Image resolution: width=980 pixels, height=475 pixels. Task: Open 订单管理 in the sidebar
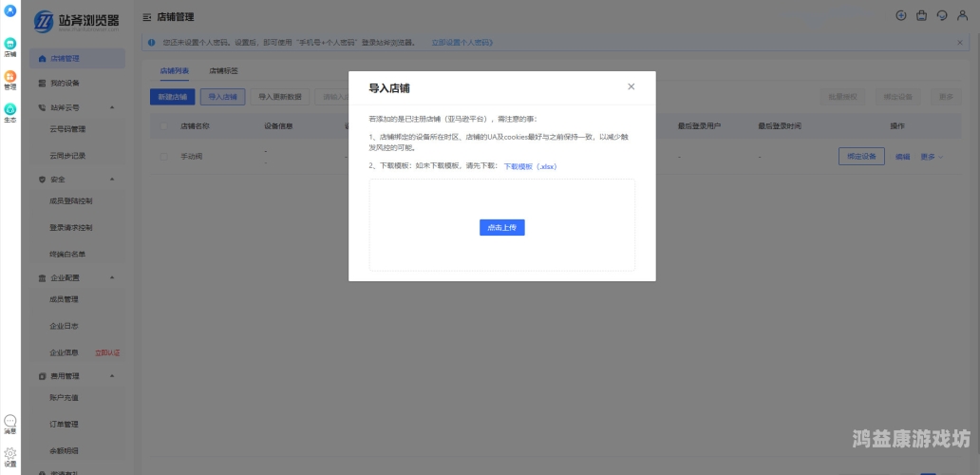coord(64,425)
